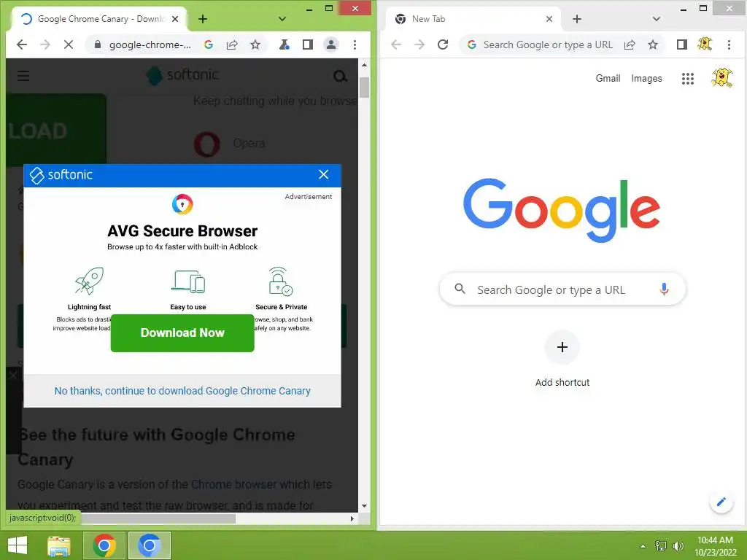
Task: Click the Secure & Private lock icon
Action: (x=281, y=281)
